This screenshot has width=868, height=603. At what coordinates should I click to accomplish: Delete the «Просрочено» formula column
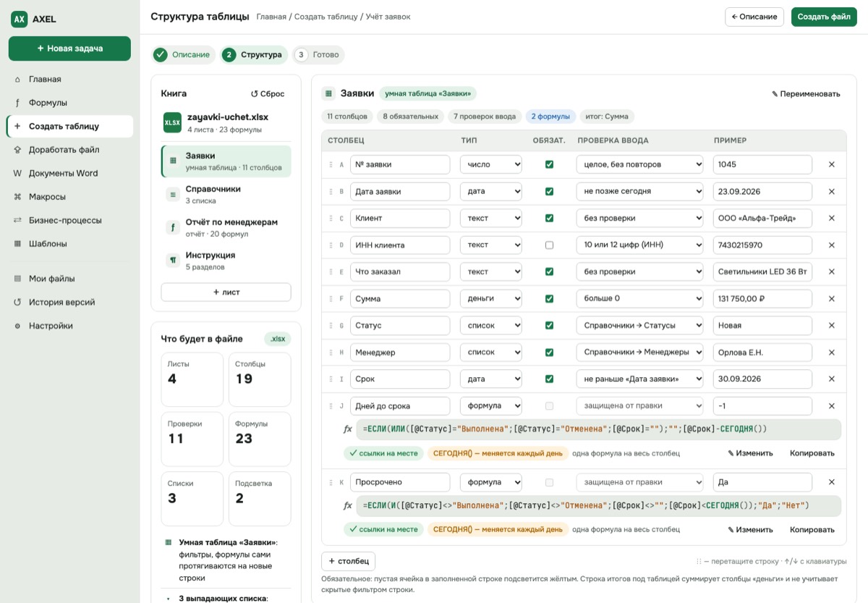click(831, 482)
